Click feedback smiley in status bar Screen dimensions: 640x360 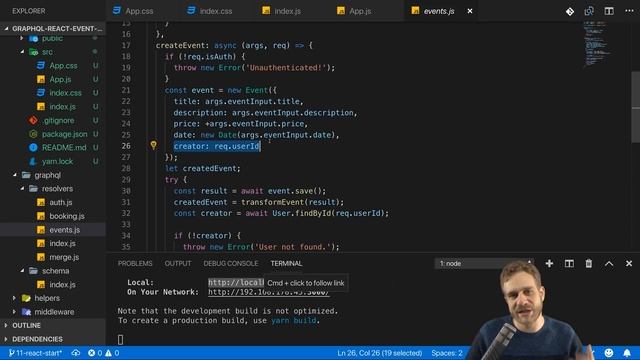click(609, 353)
